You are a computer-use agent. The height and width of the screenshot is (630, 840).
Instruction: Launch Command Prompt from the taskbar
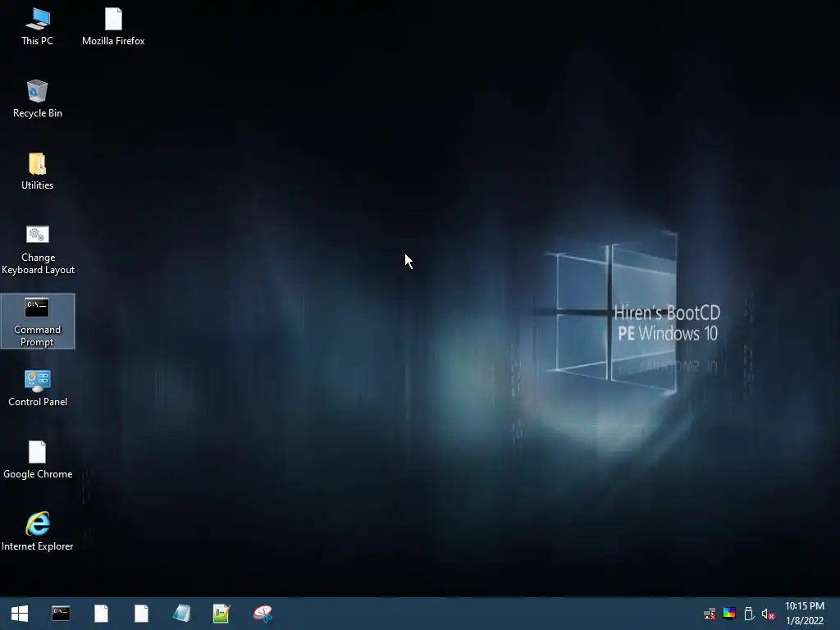click(x=61, y=614)
